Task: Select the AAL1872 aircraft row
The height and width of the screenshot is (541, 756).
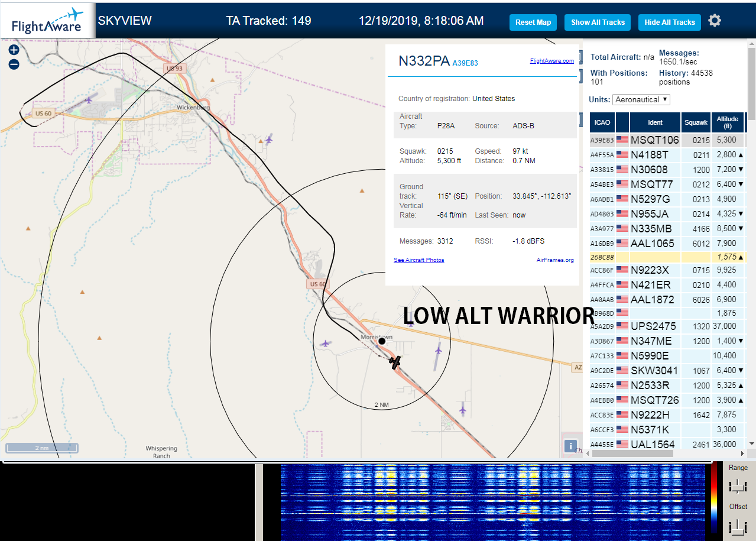Action: click(667, 300)
